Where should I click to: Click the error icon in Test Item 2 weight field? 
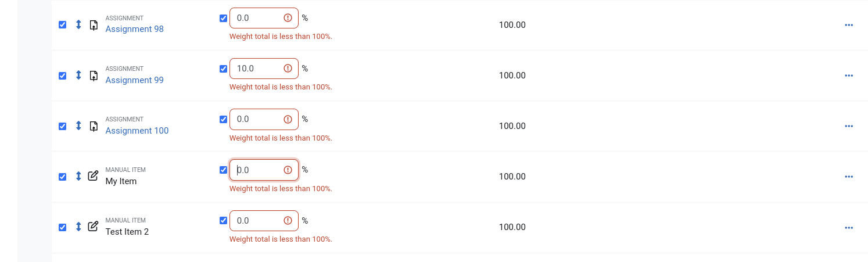point(288,221)
